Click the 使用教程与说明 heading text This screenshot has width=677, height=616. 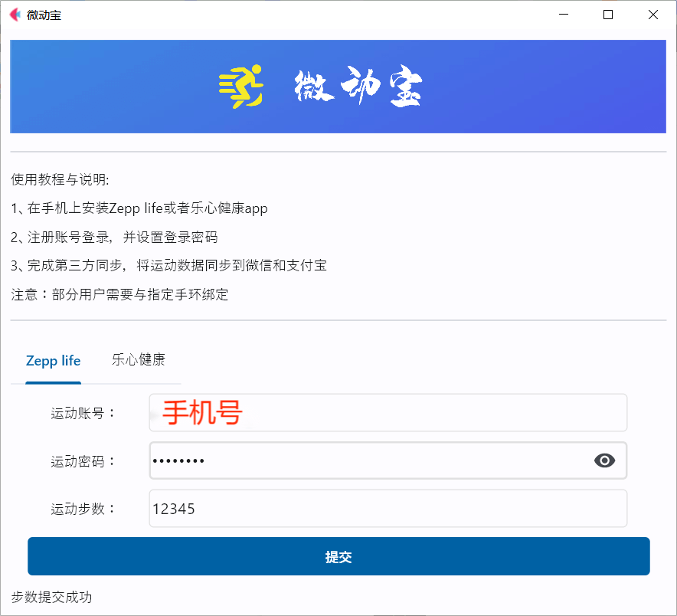coord(60,179)
